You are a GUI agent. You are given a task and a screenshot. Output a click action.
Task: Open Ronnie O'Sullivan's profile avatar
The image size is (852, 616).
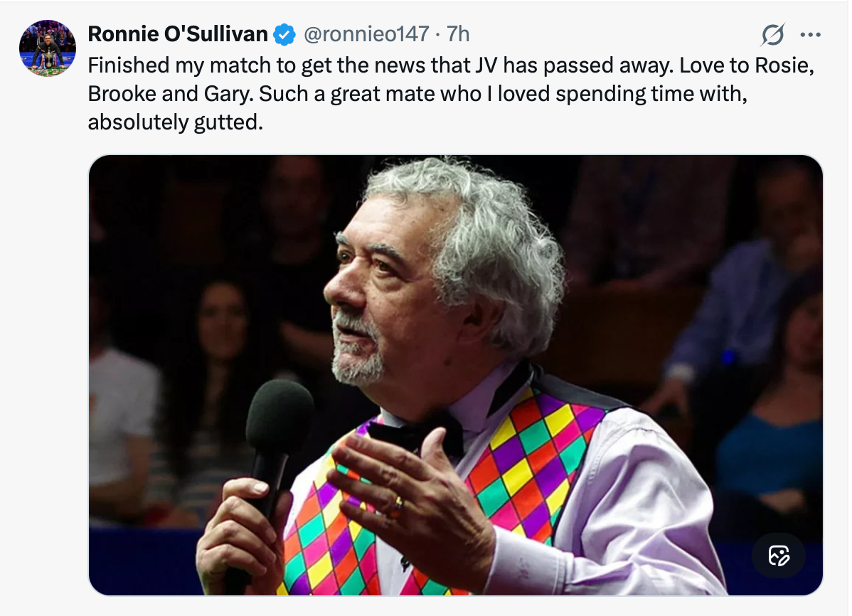[47, 48]
